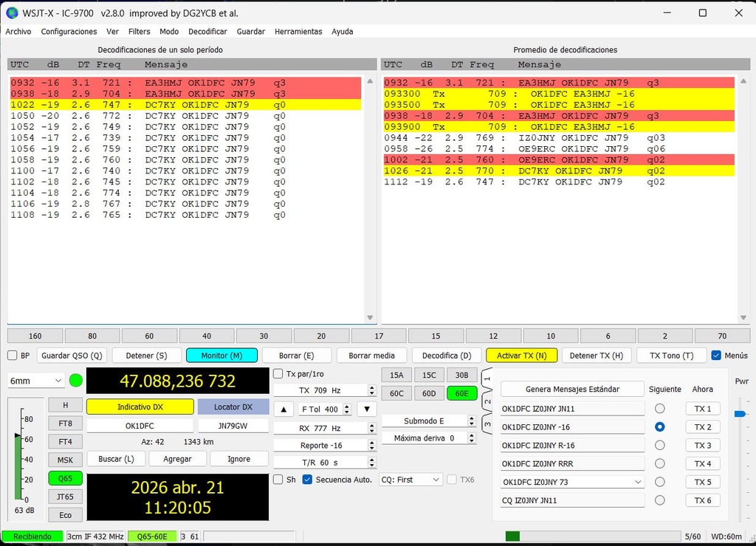
Task: Open the 6mm band dropdown
Action: point(36,381)
